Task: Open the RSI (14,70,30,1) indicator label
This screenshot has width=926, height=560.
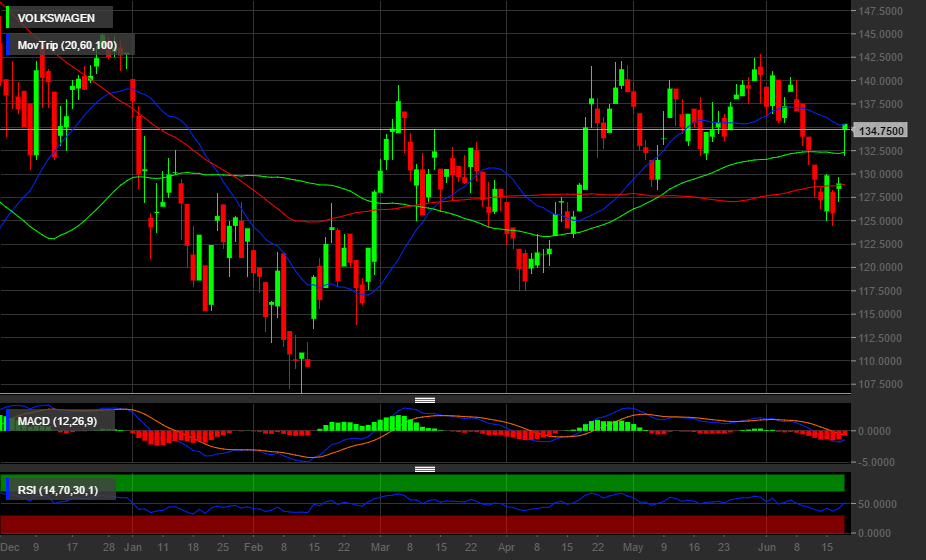Action: 58,490
